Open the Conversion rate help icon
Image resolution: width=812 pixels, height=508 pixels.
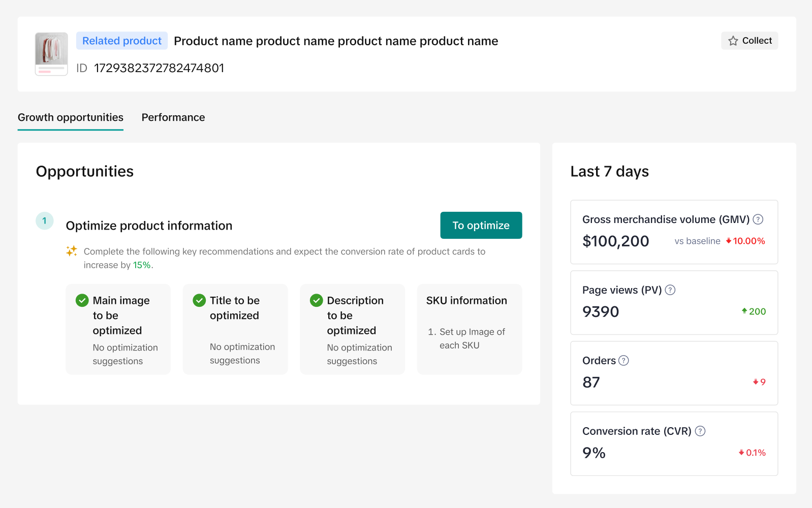point(700,431)
